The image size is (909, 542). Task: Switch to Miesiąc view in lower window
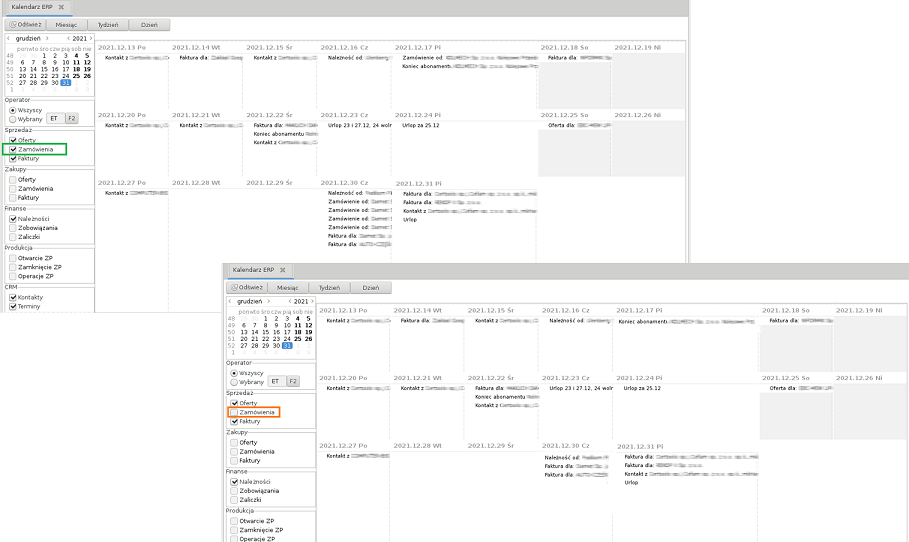tap(288, 288)
